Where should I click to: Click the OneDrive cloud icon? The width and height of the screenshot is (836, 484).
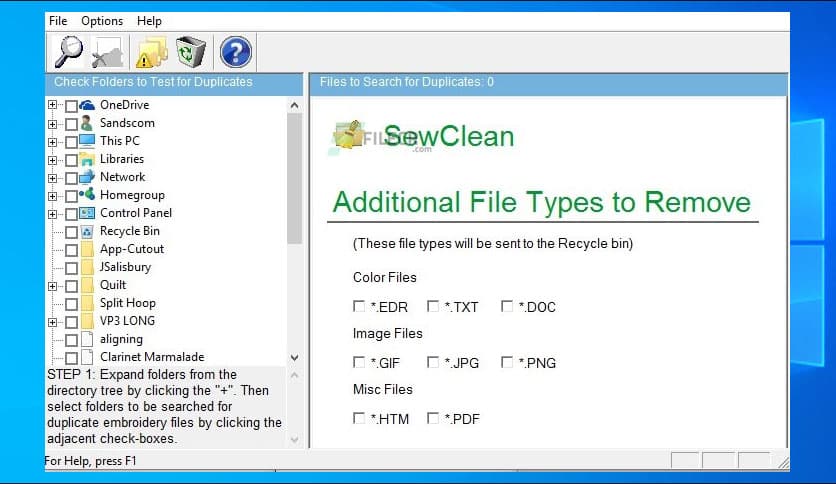point(87,105)
